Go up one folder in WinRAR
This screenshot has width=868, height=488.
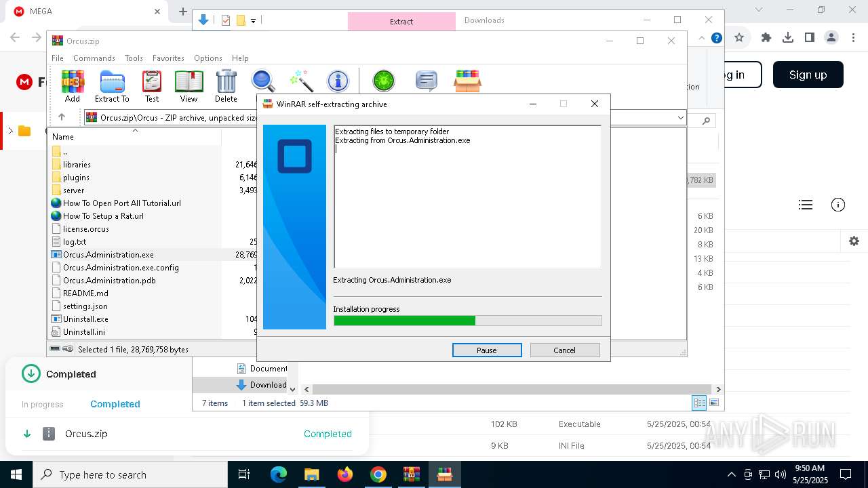tap(62, 117)
